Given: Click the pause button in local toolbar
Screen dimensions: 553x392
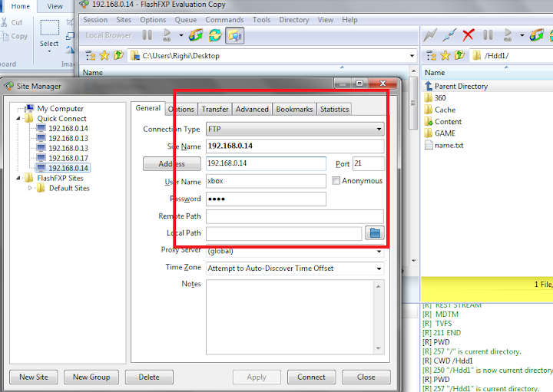Looking at the screenshot, I should [147, 35].
